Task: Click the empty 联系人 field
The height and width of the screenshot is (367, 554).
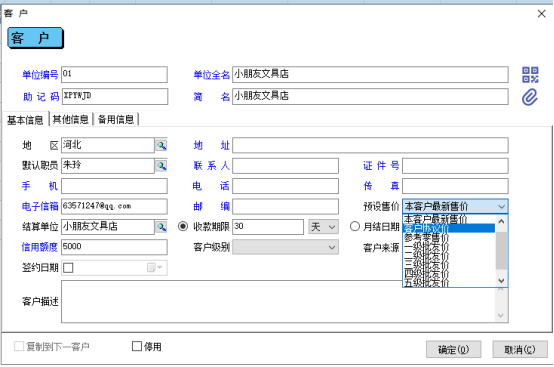Action: click(285, 166)
